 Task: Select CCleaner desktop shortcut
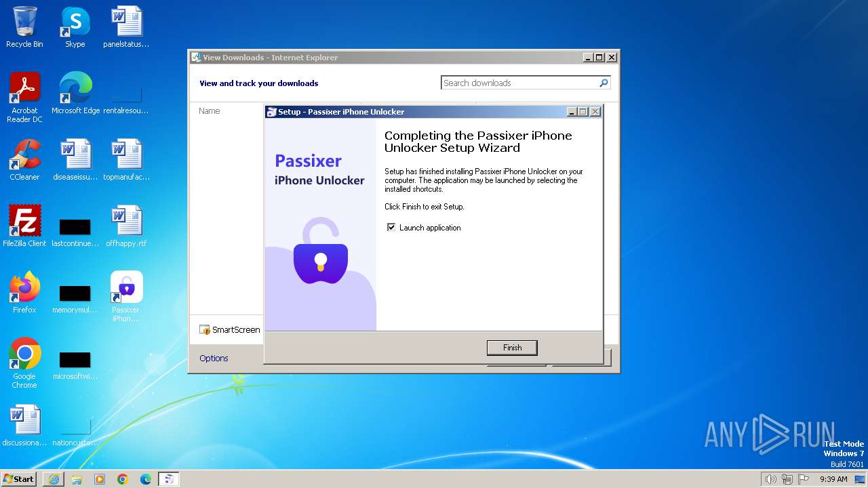coord(24,160)
